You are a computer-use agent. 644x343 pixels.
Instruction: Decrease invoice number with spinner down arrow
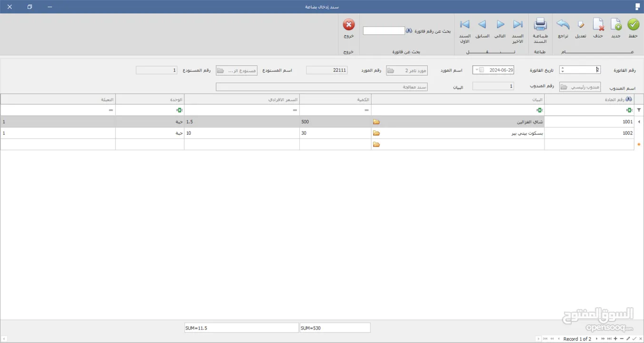click(563, 72)
